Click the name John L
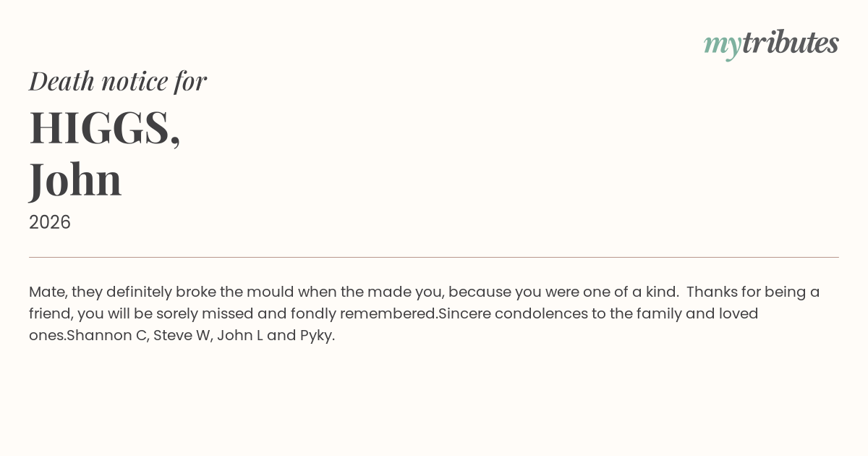Image resolution: width=868 pixels, height=456 pixels. click(x=240, y=336)
